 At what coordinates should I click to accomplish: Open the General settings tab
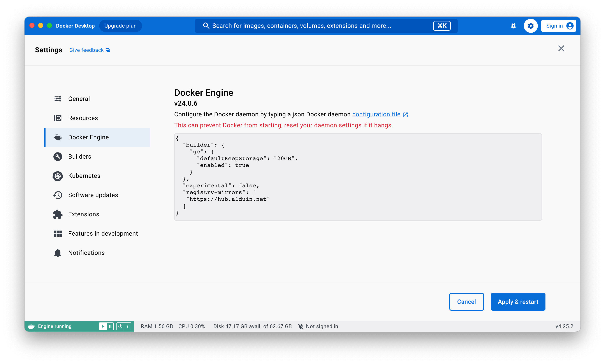pos(97,99)
